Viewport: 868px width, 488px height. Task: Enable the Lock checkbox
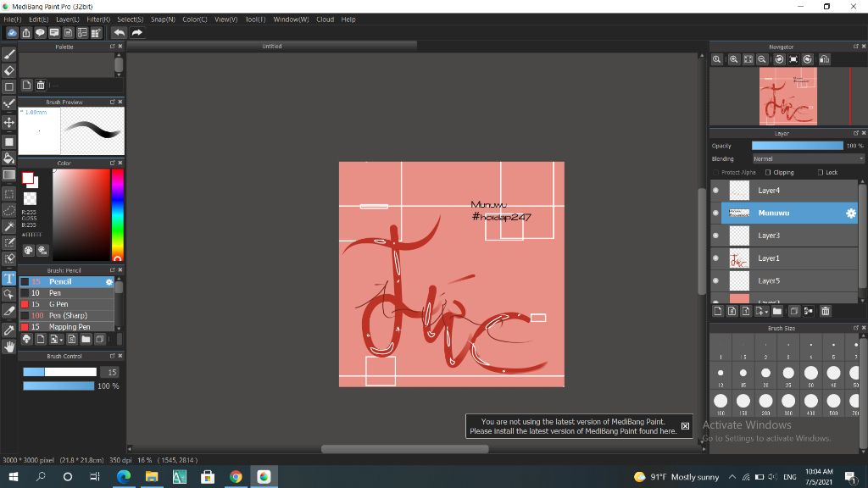pyautogui.click(x=821, y=173)
